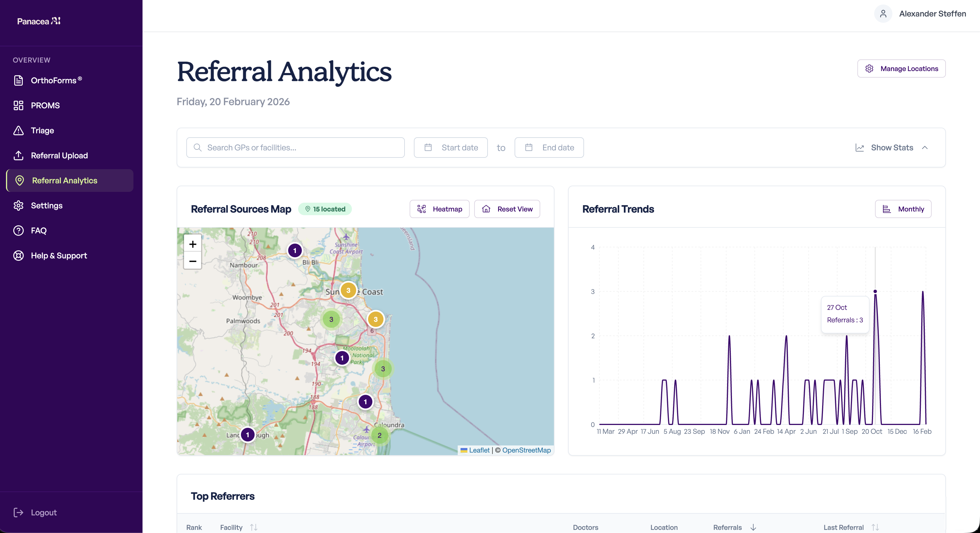980x533 pixels.
Task: Click the user avatar icon near Alexander Steffen
Action: (883, 14)
